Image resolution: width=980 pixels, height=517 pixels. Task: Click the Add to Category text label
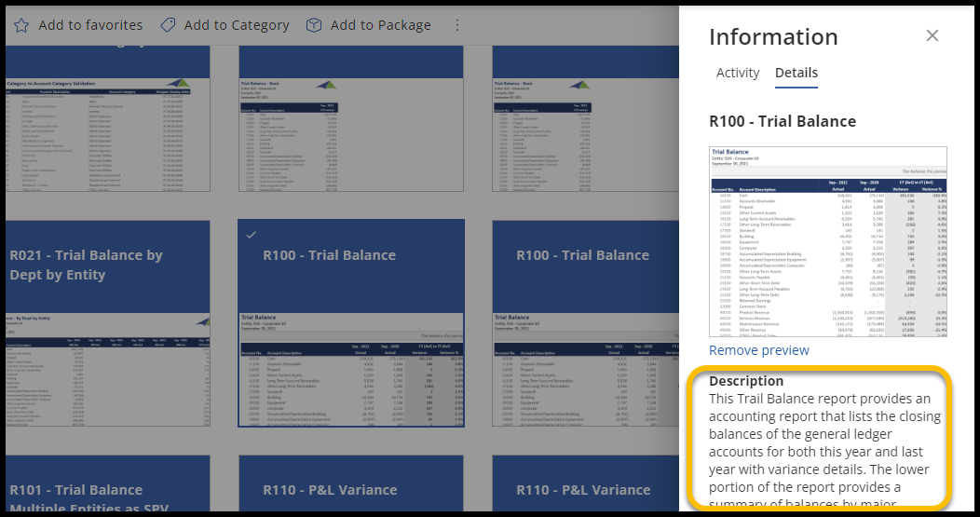click(x=237, y=25)
